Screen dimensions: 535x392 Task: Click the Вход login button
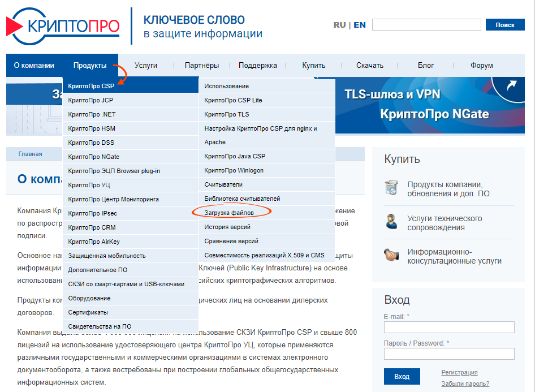pos(402,377)
